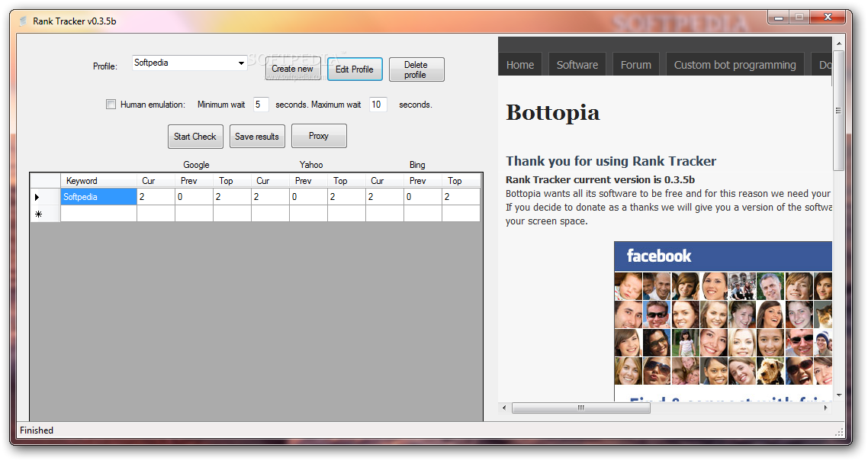This screenshot has width=868, height=461.
Task: Click the window resize grip icon
Action: pyautogui.click(x=839, y=431)
